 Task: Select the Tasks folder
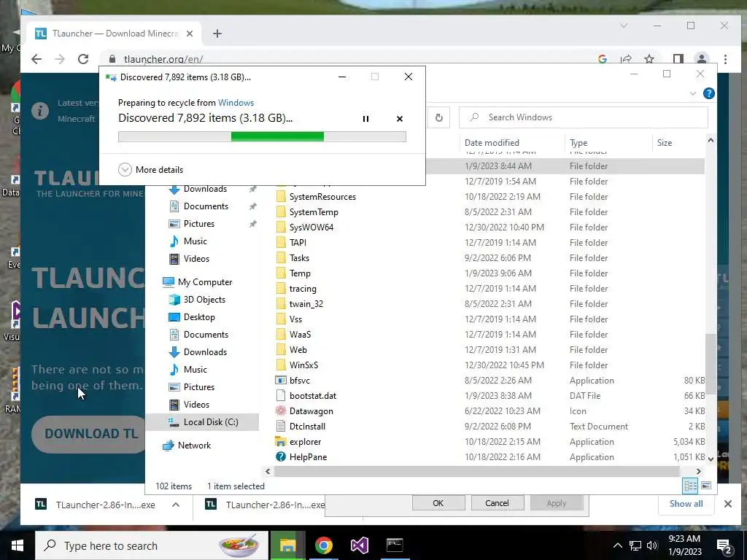click(x=299, y=257)
